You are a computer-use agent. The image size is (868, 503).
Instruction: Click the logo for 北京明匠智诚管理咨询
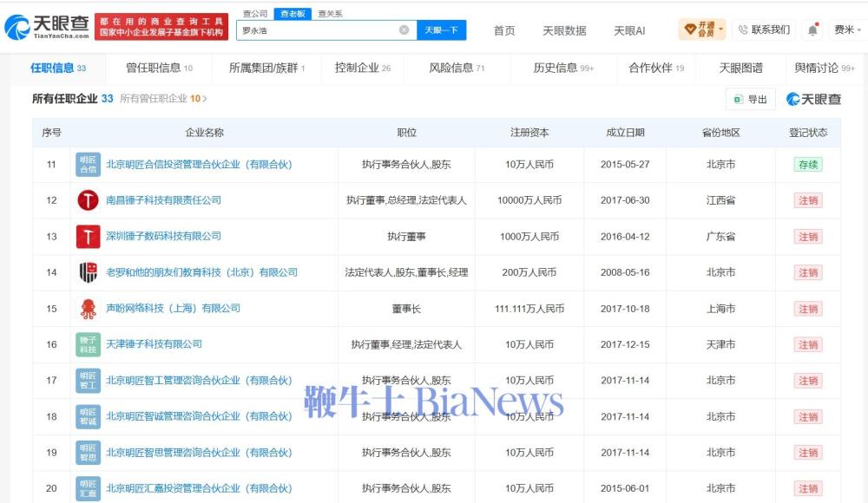[x=88, y=416]
